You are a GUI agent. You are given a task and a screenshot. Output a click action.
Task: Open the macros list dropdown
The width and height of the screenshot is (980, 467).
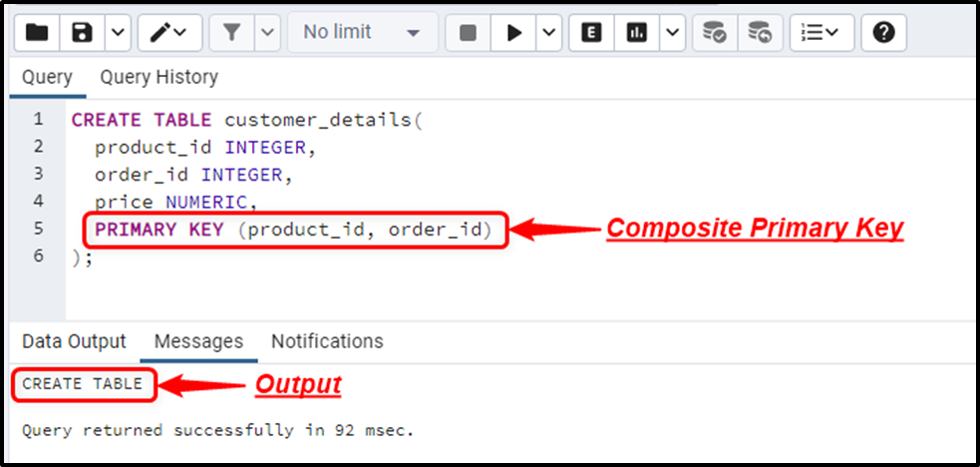(821, 33)
